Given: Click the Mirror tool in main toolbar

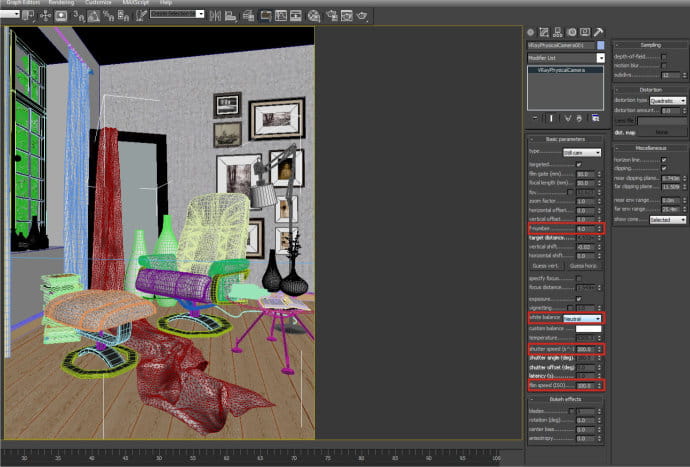Looking at the screenshot, I should (x=215, y=16).
